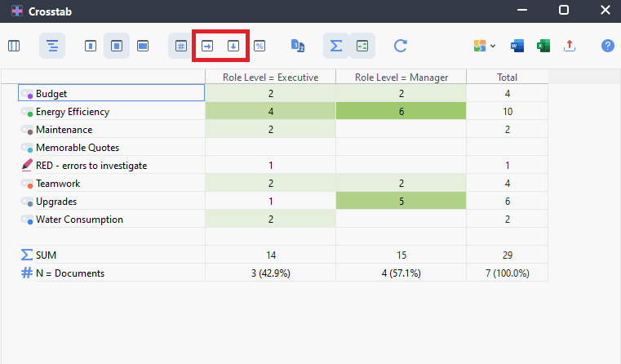Click Upgrades Manager cell showing 5

click(401, 202)
